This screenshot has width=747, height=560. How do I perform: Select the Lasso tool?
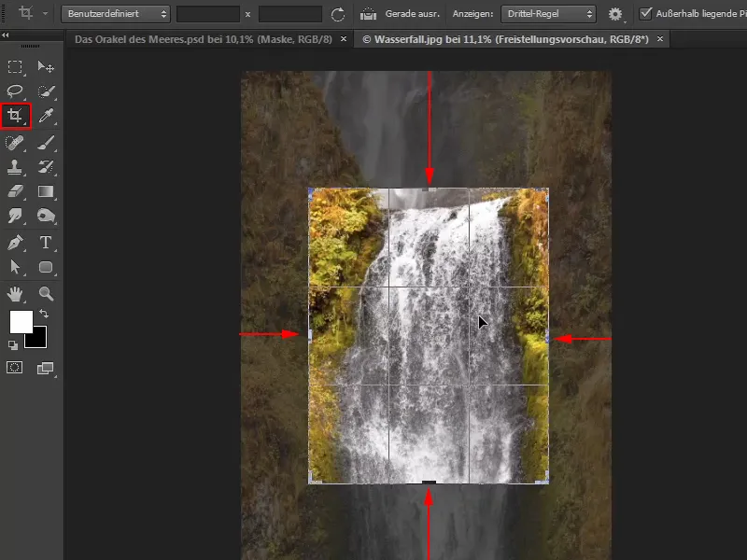(x=15, y=91)
